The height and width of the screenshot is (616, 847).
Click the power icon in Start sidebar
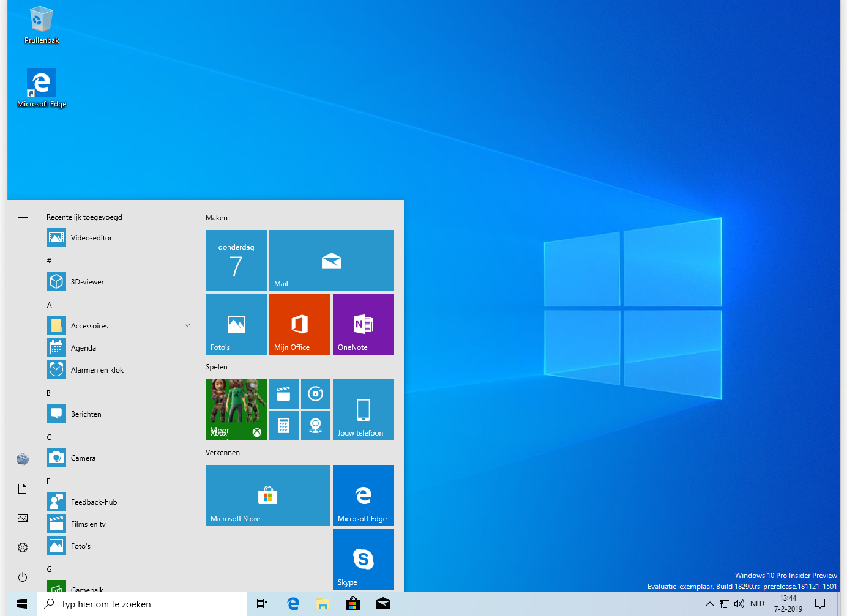coord(23,577)
